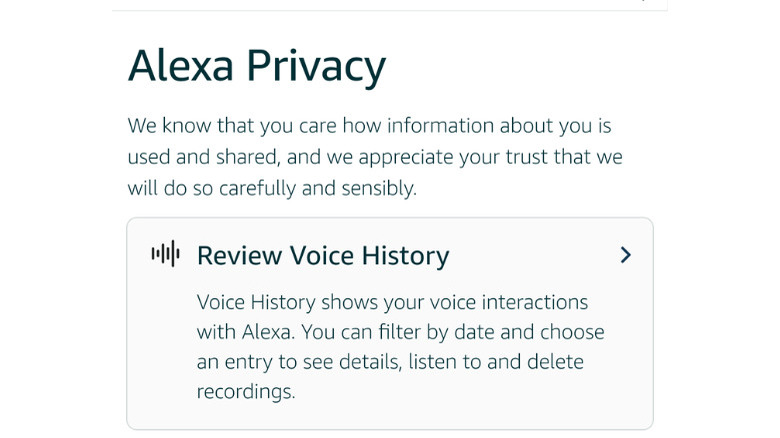Screen dimensions: 780x438
Task: Select the Review Voice History title
Action: (x=323, y=256)
